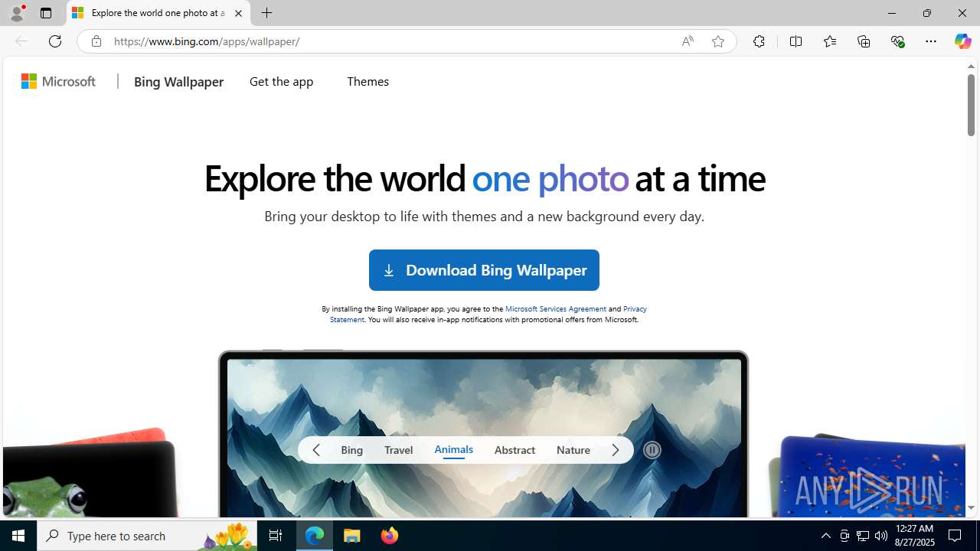This screenshot has height=551, width=980.
Task: Add this page to favorites star
Action: tap(718, 41)
